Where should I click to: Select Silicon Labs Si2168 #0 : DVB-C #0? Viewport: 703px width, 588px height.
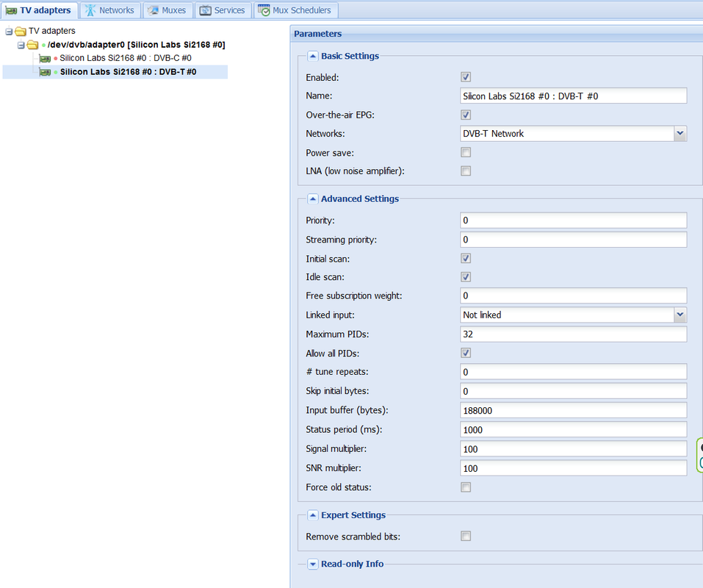click(x=126, y=58)
